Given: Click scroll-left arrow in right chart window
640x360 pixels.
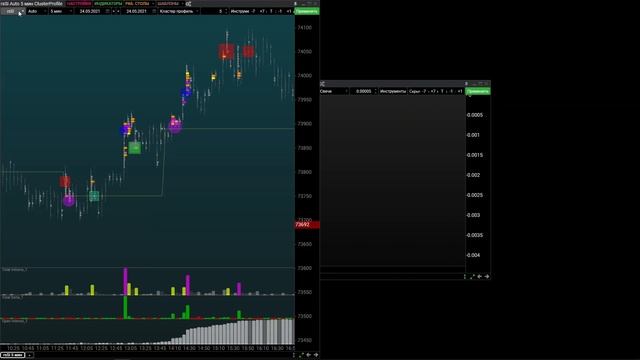Looking at the screenshot, I should 480,276.
